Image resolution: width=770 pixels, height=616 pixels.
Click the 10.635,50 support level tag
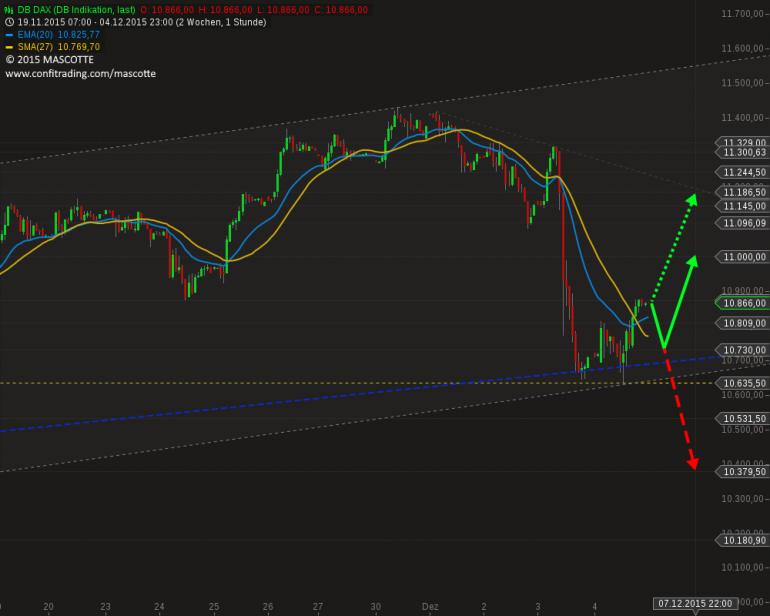point(742,383)
